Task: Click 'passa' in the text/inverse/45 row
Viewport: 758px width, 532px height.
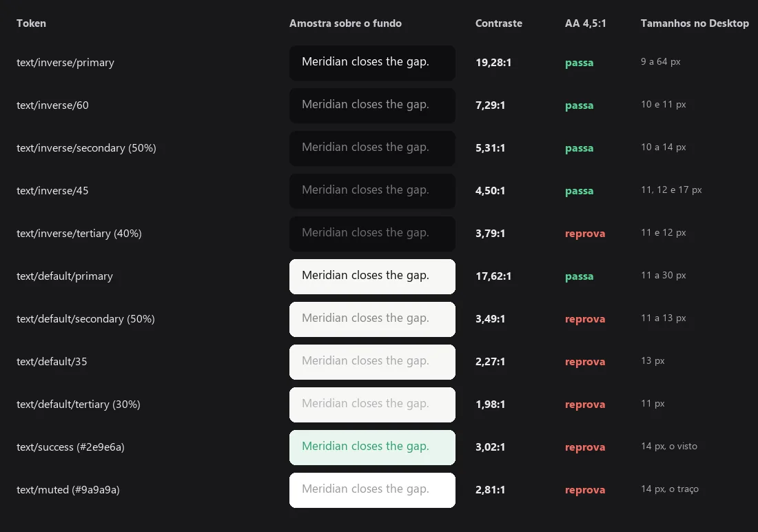Action: click(x=579, y=191)
